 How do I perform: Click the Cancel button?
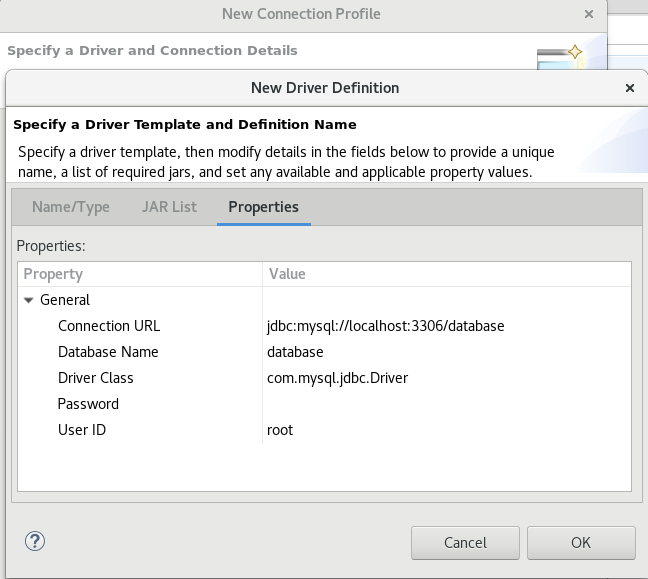pos(465,543)
